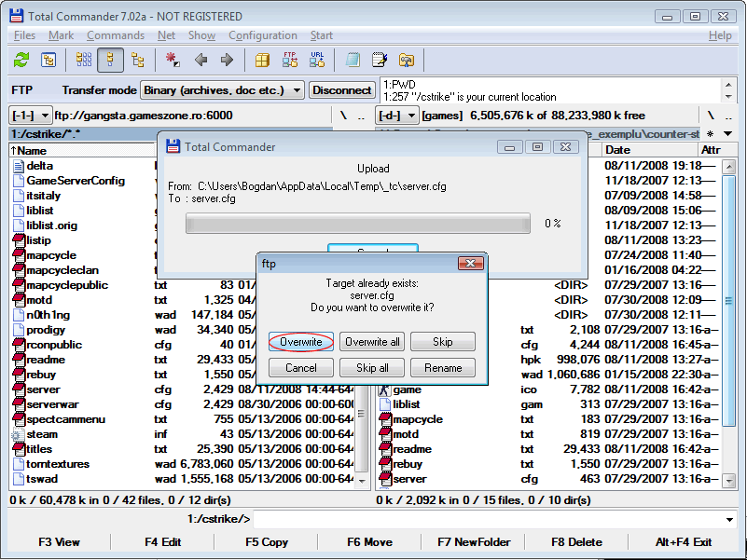Click the Invert selection toolbar icon
747x560 pixels.
(x=172, y=60)
